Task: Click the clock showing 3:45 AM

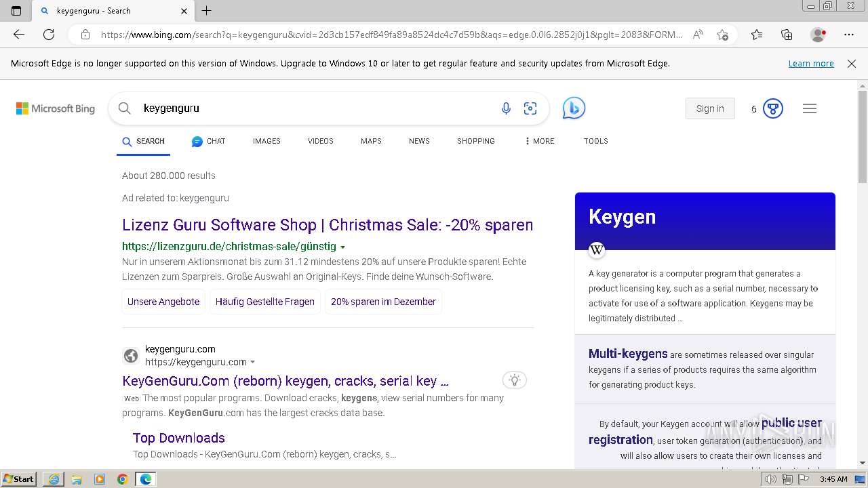Action: tap(833, 479)
